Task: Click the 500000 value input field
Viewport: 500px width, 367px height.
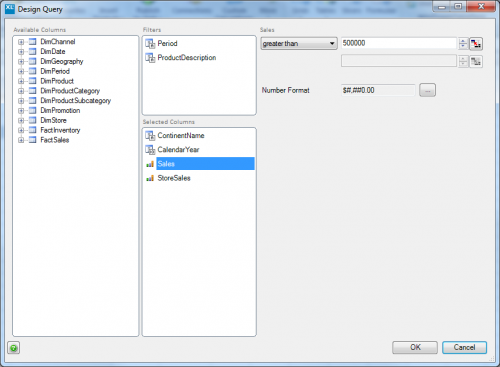Action: pos(399,43)
